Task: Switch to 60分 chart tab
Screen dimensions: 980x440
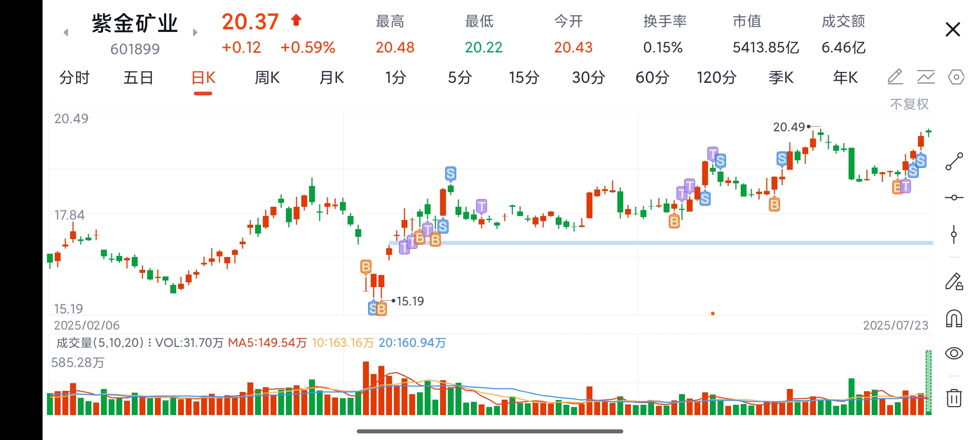Action: pos(653,77)
